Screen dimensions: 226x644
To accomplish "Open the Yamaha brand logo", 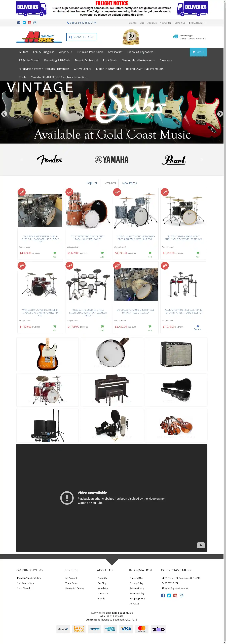I will point(112,159).
